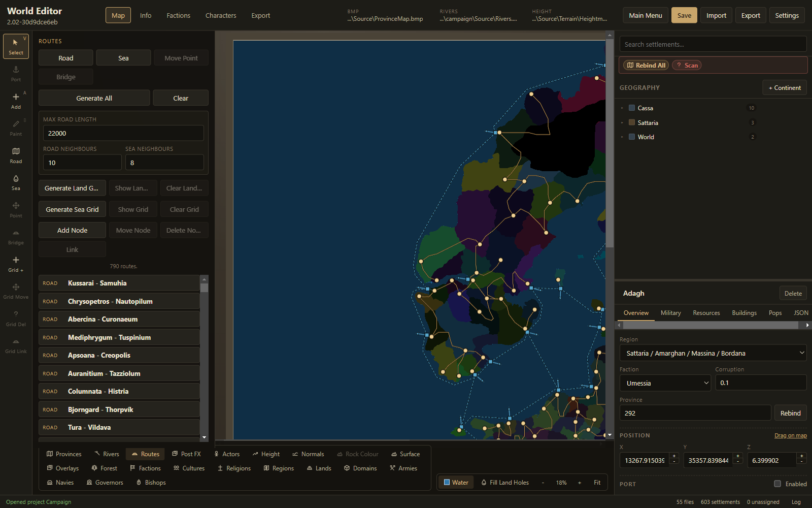
Task: Expand the Sattaria tree node
Action: pyautogui.click(x=622, y=122)
